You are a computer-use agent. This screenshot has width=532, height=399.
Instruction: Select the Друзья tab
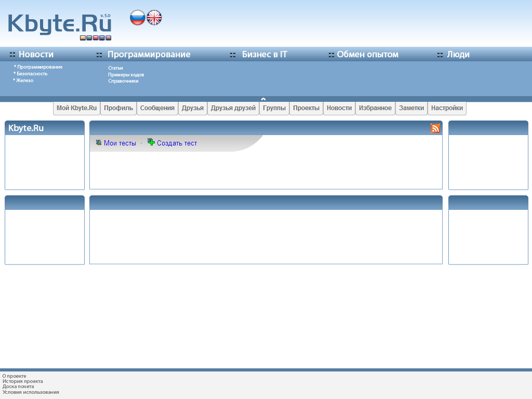(193, 108)
